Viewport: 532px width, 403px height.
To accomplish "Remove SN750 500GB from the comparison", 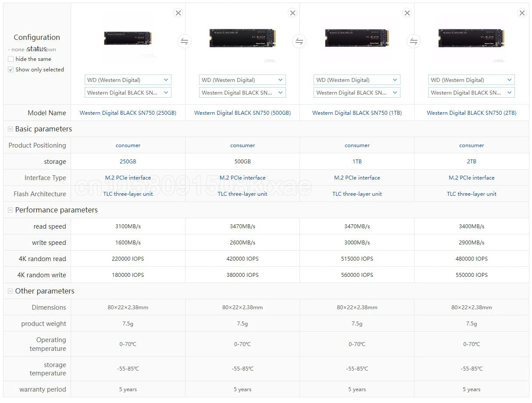I will point(293,13).
